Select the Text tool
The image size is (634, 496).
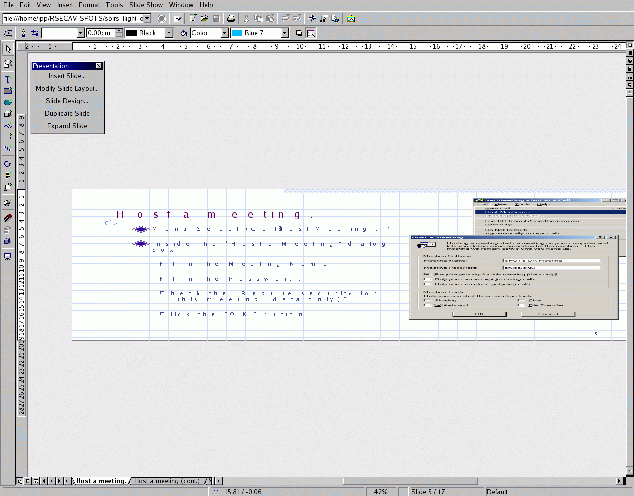pyautogui.click(x=7, y=78)
